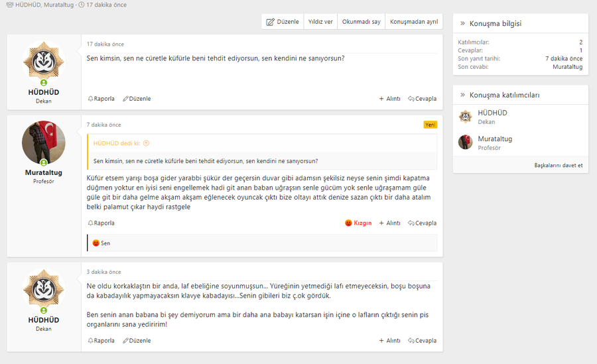Click the Düzenle button in the conversation toolbar

coord(283,22)
